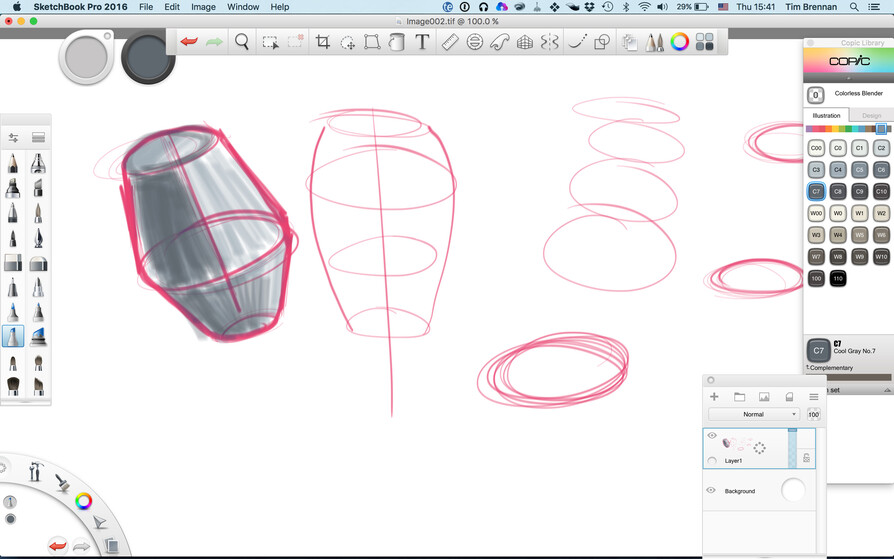
Task: Open the layer panel hamburger menu
Action: pyautogui.click(x=814, y=397)
